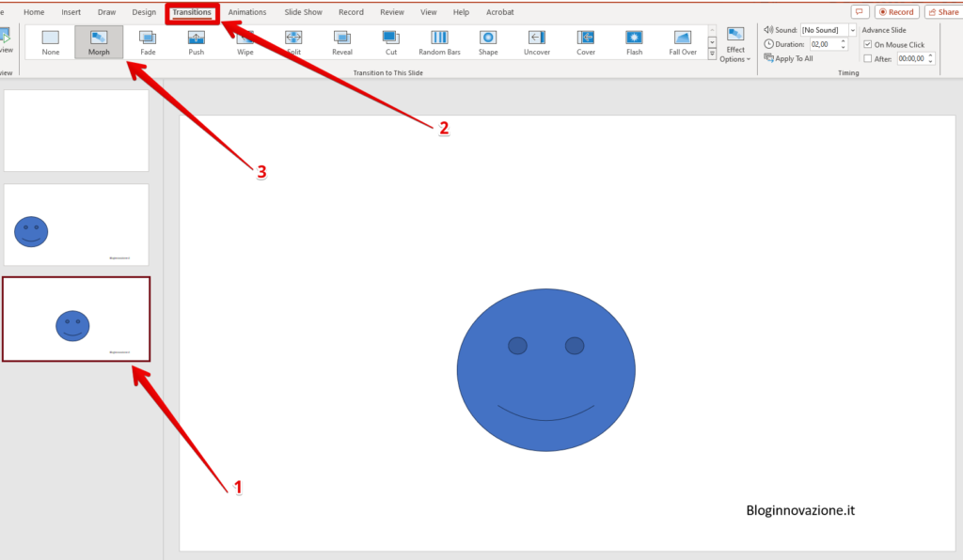Apply the Fade transition
The width and height of the screenshot is (963, 560).
click(x=148, y=42)
